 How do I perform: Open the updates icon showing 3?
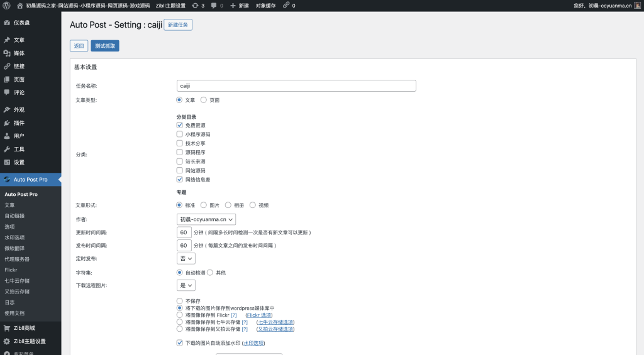pyautogui.click(x=195, y=5)
